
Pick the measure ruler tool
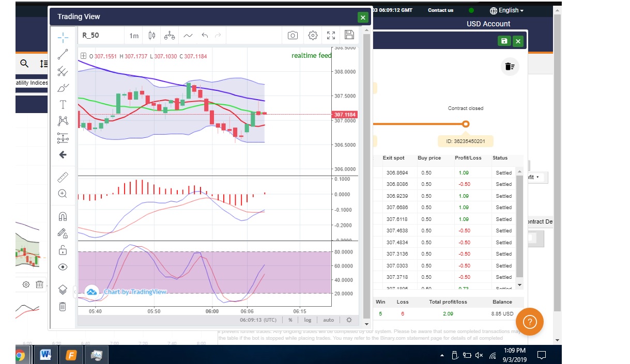point(63,178)
